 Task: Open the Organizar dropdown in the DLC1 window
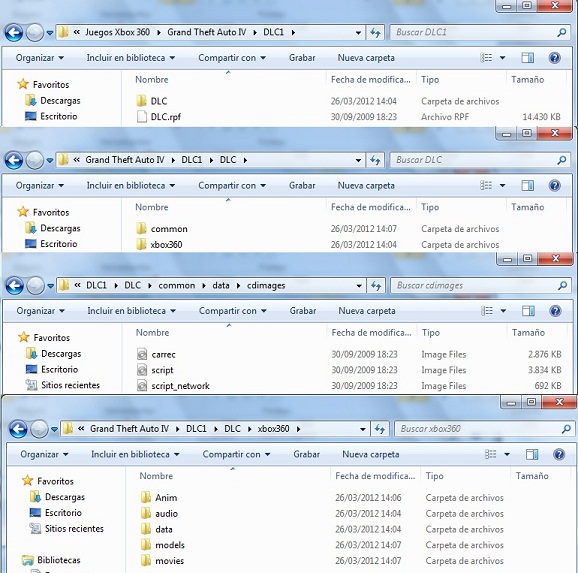[39, 58]
